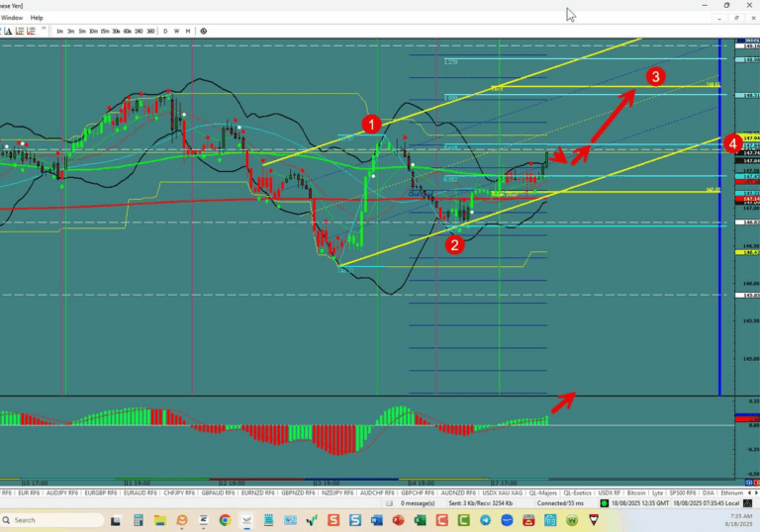Image resolution: width=760 pixels, height=532 pixels.
Task: Switch chart to 1m timeframe
Action: click(59, 31)
